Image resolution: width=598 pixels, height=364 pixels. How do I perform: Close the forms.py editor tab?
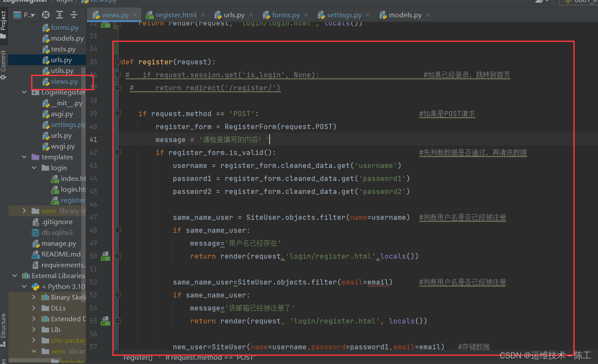coord(306,15)
